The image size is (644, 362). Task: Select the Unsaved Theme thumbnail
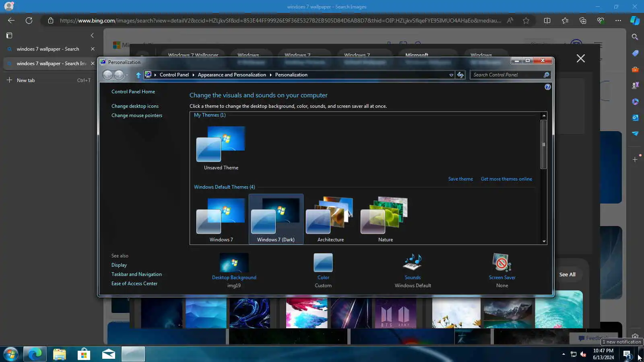point(221,148)
